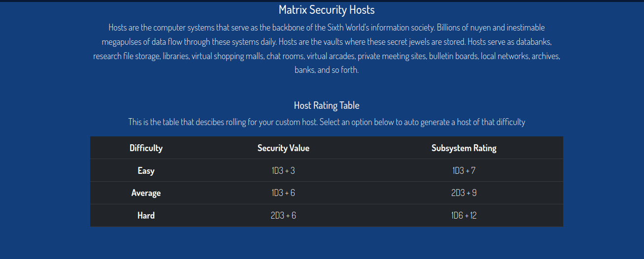
Task: Select the Easy difficulty row
Action: tap(326, 170)
